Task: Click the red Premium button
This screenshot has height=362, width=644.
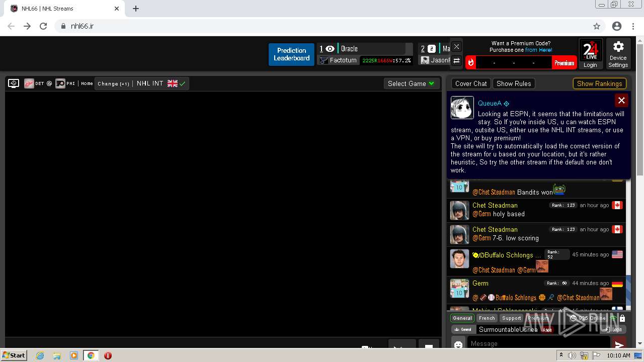Action: 564,63
